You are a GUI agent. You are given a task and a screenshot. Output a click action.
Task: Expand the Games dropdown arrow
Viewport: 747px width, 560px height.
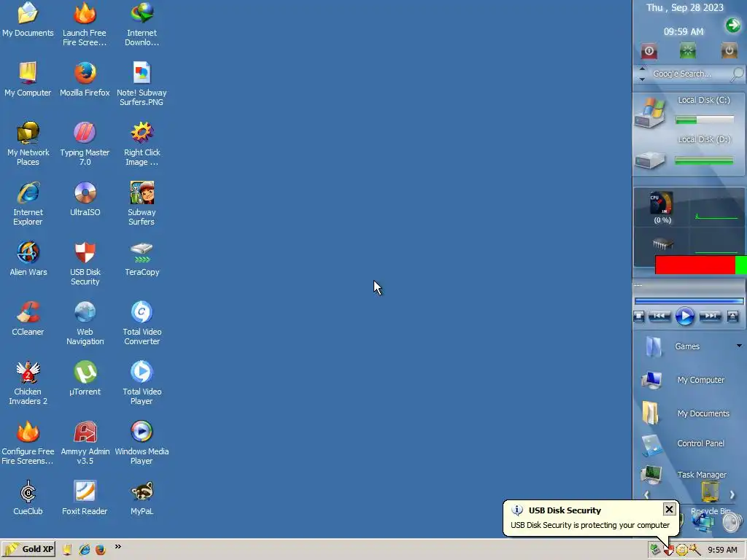point(739,346)
